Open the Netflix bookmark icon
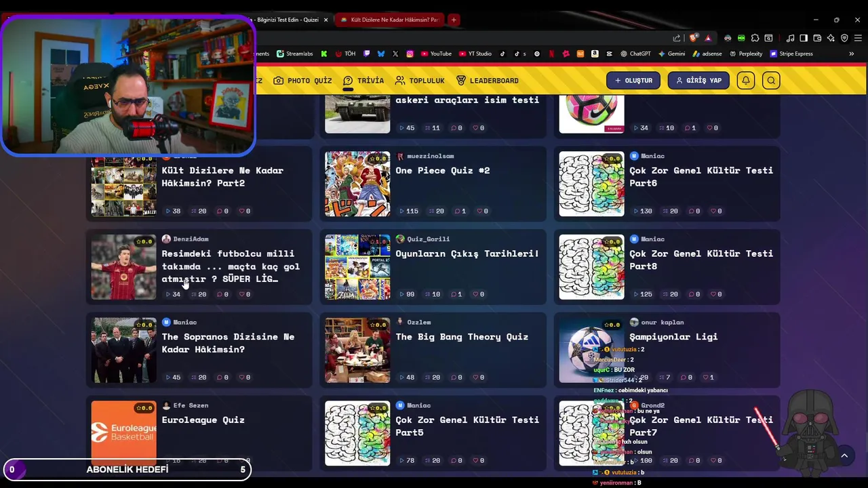Image resolution: width=868 pixels, height=488 pixels. click(551, 54)
